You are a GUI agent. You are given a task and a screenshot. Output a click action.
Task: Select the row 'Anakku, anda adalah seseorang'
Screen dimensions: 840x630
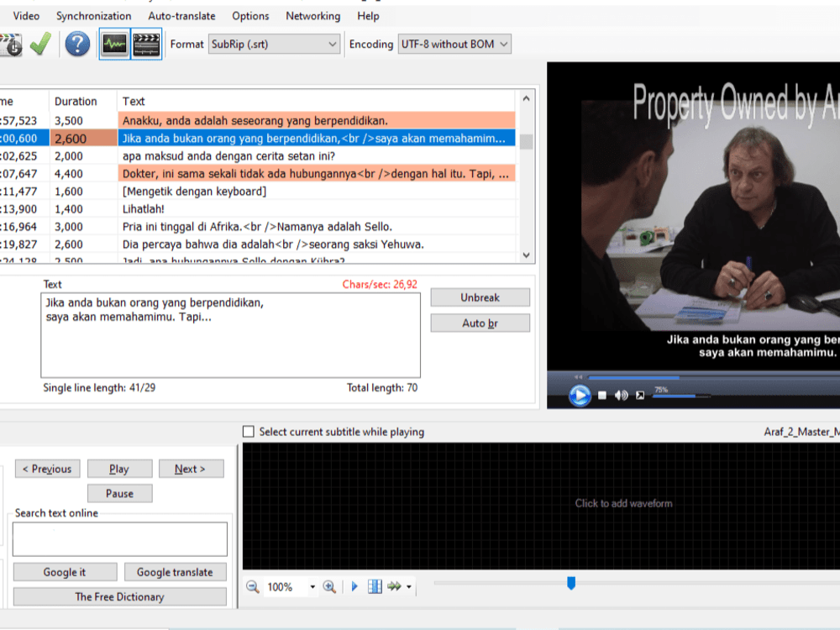[258, 120]
